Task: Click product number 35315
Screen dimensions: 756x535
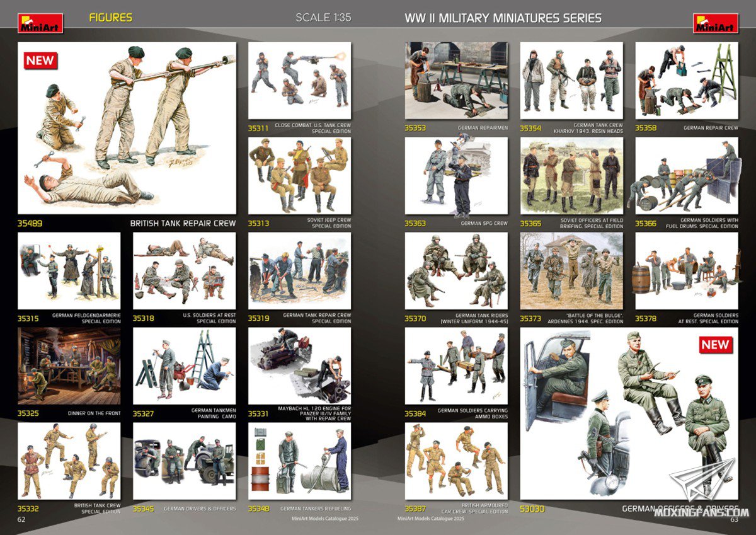Action: click(x=28, y=318)
